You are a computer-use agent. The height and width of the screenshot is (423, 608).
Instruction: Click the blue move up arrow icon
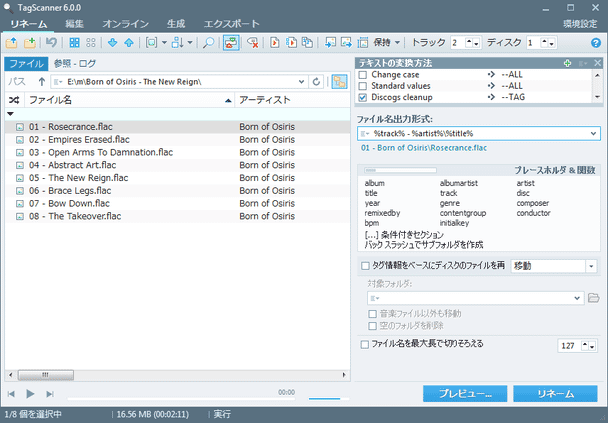point(129,43)
